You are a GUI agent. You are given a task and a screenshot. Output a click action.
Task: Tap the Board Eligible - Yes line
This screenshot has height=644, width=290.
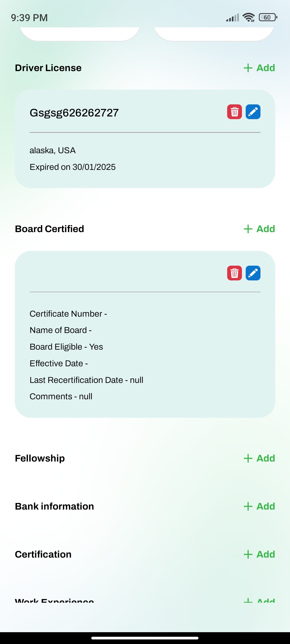point(66,347)
